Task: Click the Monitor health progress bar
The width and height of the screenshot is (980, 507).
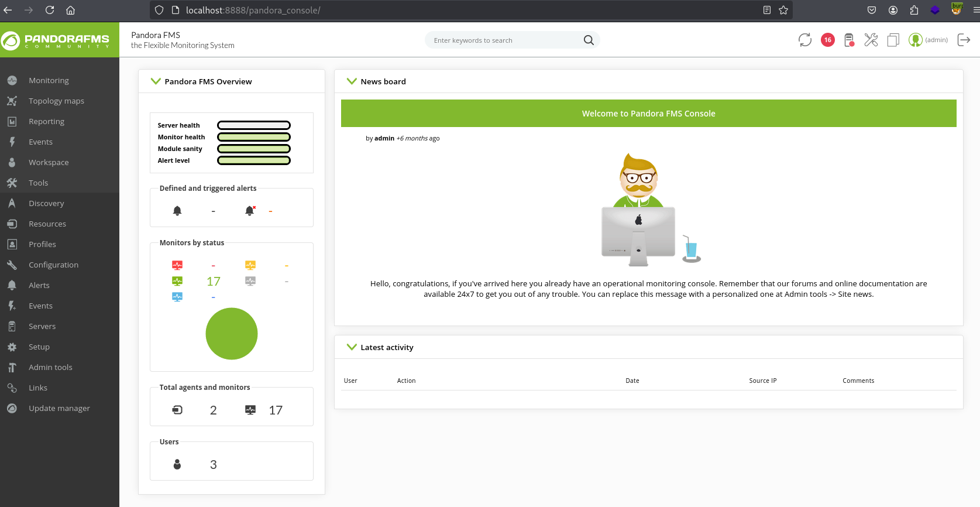Action: (x=254, y=137)
